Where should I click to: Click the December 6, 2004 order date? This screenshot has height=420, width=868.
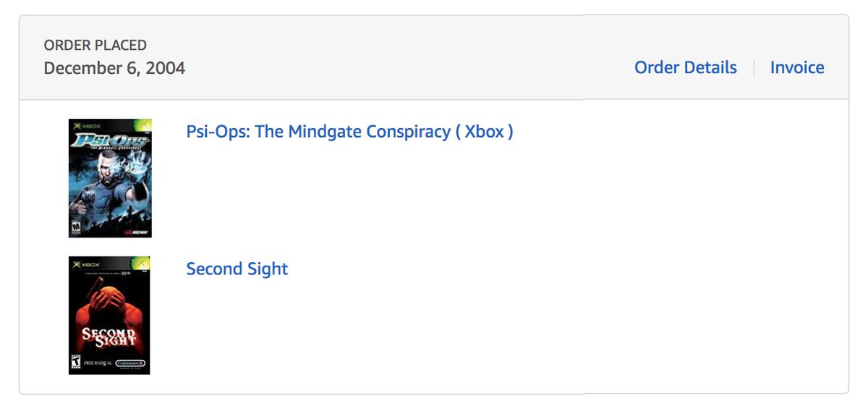[x=114, y=68]
